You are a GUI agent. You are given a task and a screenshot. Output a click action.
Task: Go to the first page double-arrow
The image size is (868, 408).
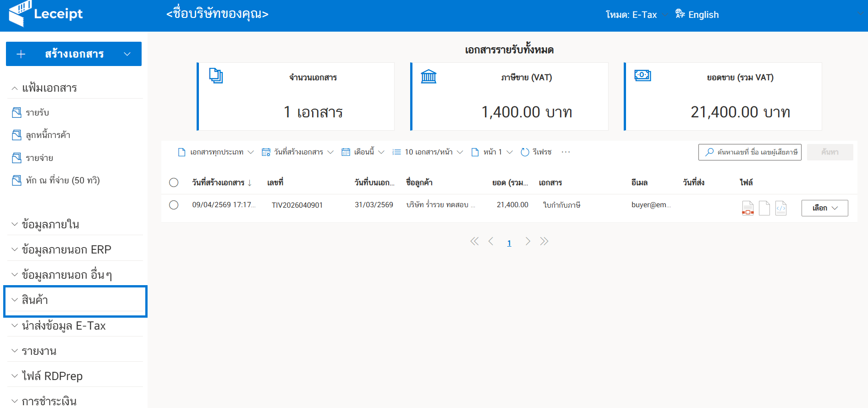474,242
